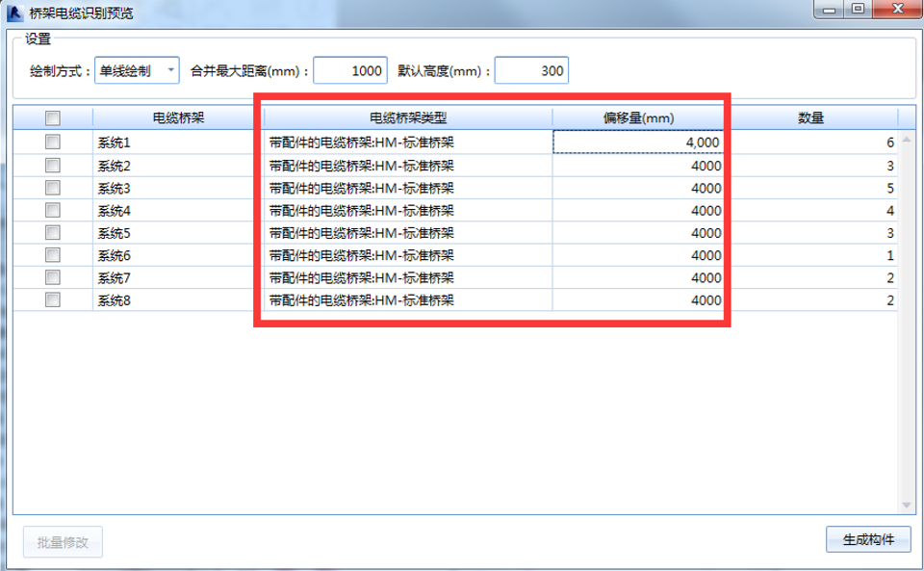The width and height of the screenshot is (924, 571).
Task: Check the box for 系统6
Action: pyautogui.click(x=52, y=254)
